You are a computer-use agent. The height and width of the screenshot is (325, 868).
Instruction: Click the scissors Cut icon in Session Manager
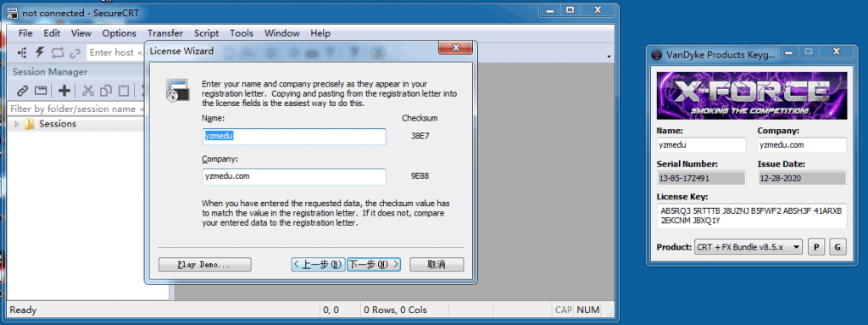[87, 91]
